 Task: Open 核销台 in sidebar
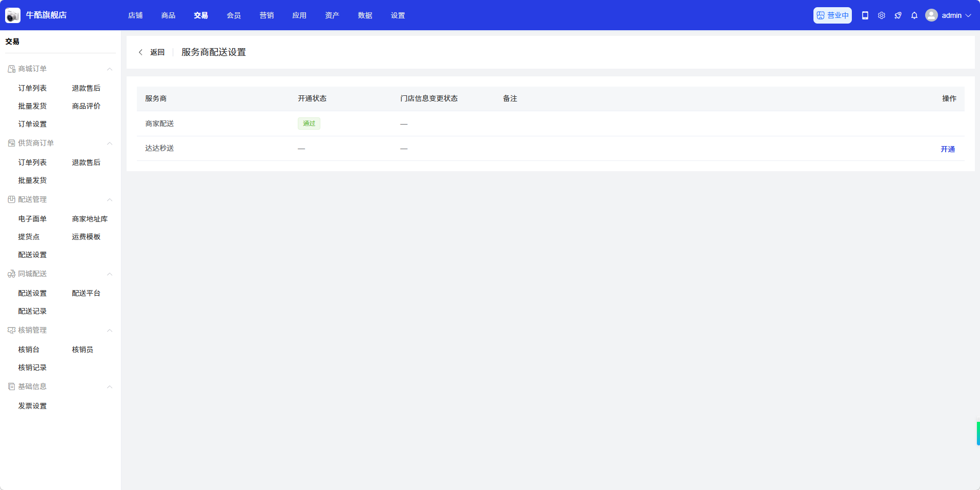(x=29, y=350)
